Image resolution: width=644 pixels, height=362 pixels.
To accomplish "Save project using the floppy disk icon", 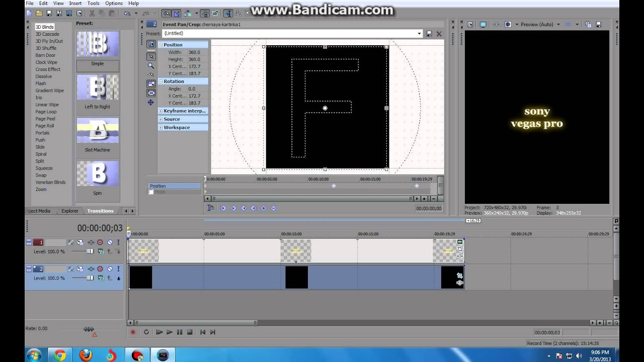I will click(49, 14).
